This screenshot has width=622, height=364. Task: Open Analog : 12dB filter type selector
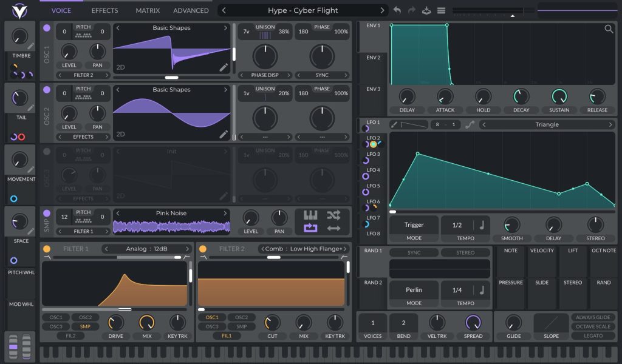[146, 249]
